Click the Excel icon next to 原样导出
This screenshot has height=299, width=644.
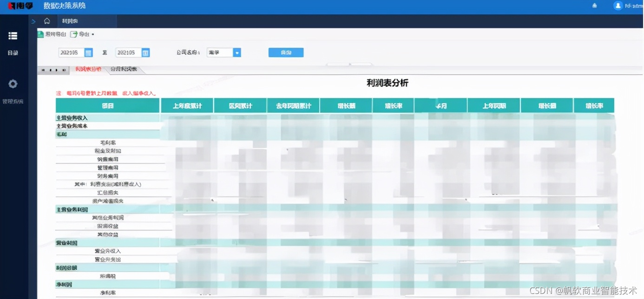pyautogui.click(x=39, y=34)
